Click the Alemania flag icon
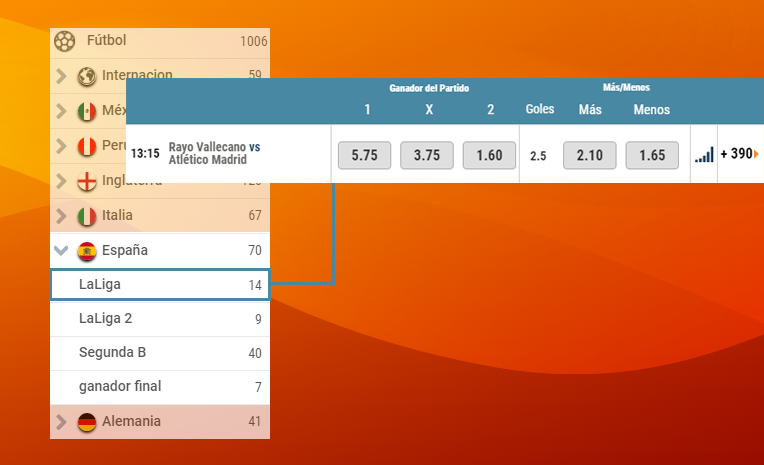 (x=87, y=422)
